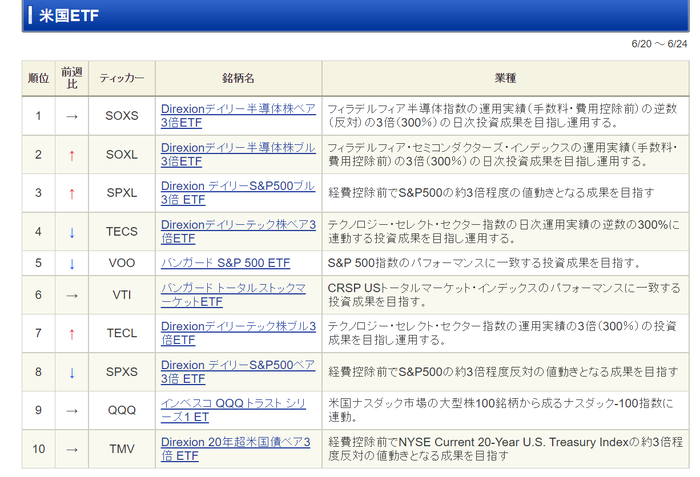Click rank number 5 cell
This screenshot has height=477, width=700.
point(38,263)
